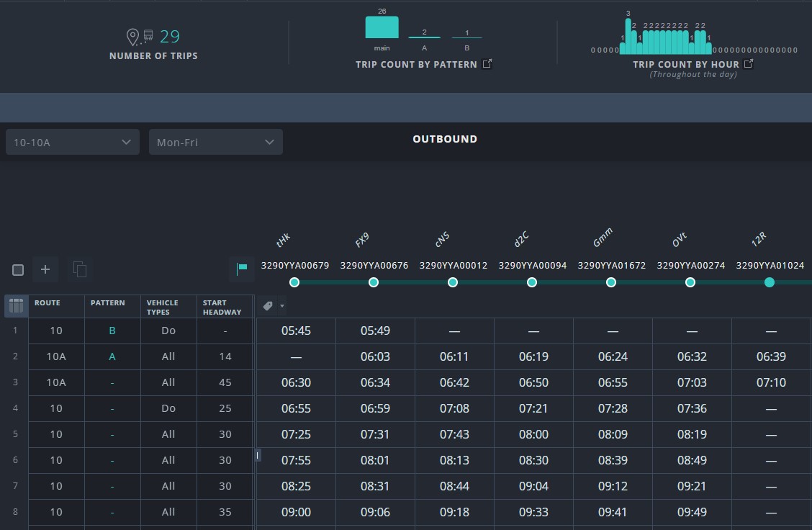812x530 pixels.
Task: Click the START HEADWAY column header
Action: click(x=224, y=306)
